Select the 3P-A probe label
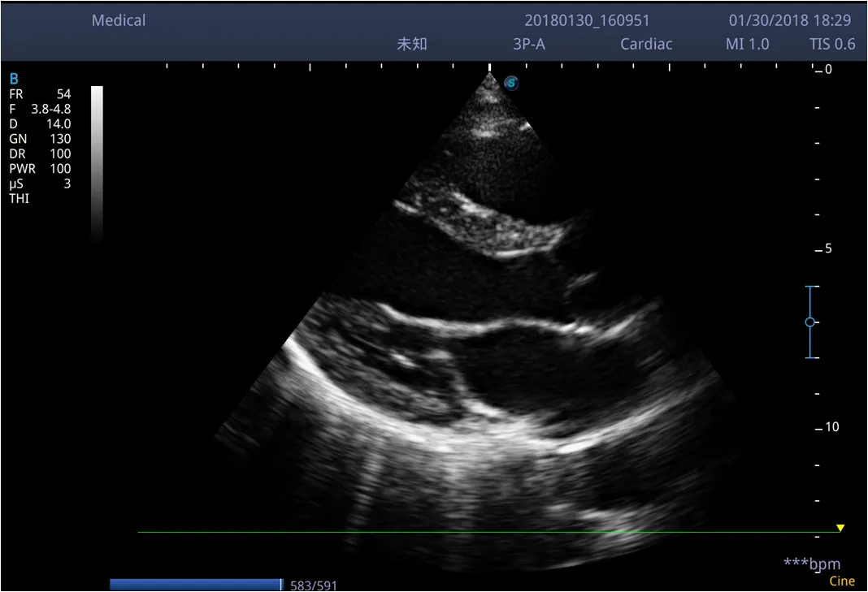Screen dimensions: 868x592 coord(528,44)
